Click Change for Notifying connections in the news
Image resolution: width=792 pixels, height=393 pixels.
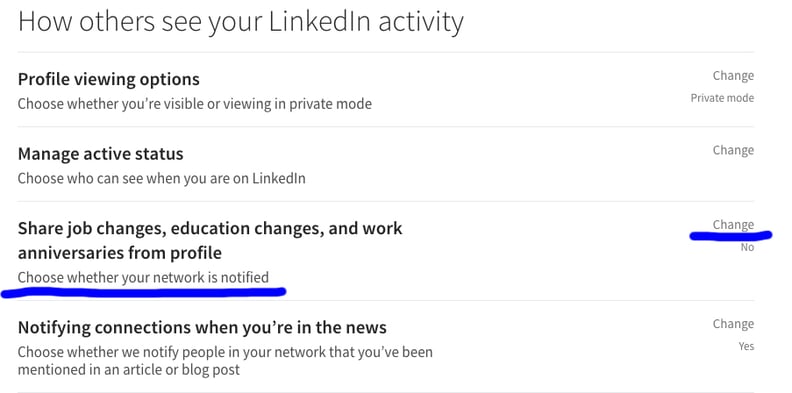tap(733, 324)
